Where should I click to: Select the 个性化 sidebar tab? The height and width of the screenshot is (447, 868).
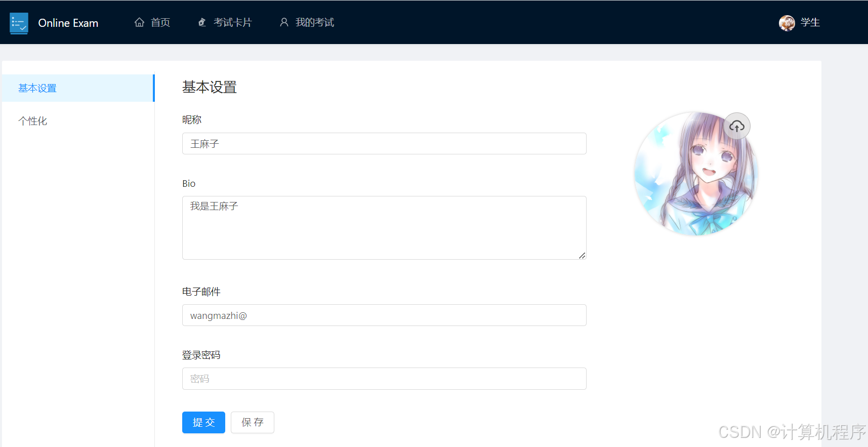(x=78, y=121)
